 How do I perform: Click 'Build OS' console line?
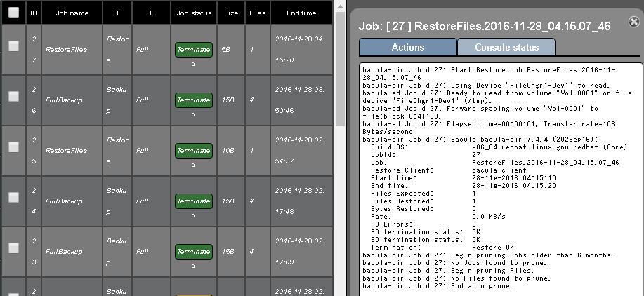click(x=499, y=147)
